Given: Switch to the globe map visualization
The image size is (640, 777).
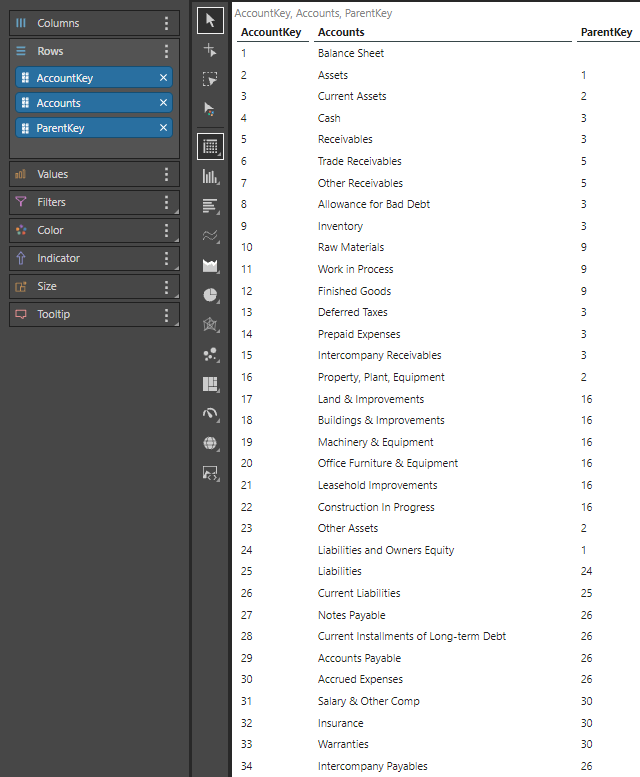Looking at the screenshot, I should [210, 443].
